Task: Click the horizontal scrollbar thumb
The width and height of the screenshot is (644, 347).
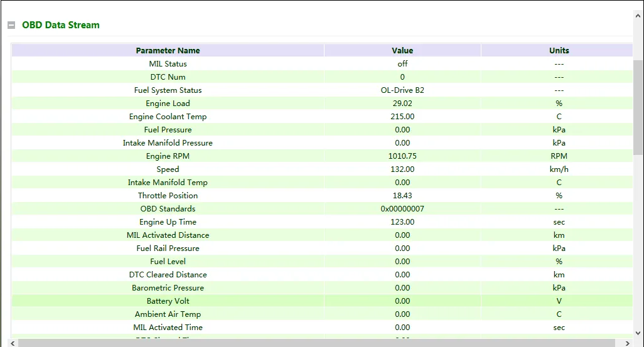Action: (316, 343)
